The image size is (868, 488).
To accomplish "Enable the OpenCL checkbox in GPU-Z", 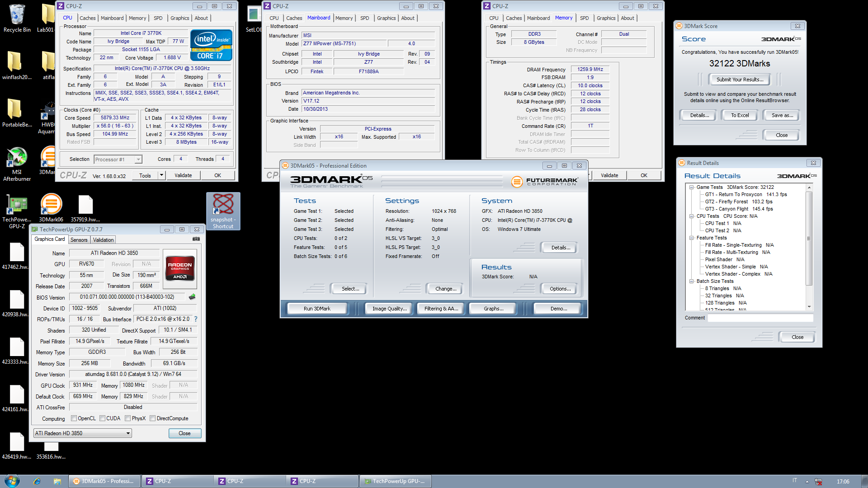I will 74,418.
